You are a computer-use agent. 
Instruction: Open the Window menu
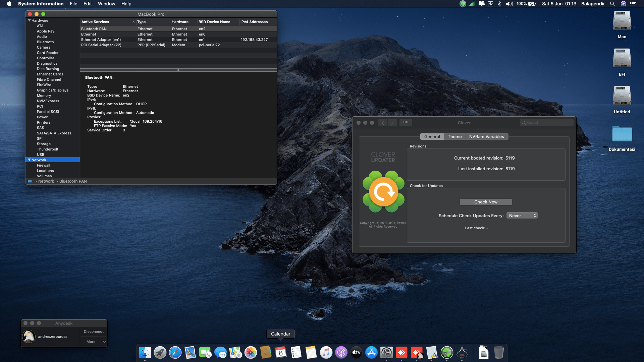pos(106,4)
